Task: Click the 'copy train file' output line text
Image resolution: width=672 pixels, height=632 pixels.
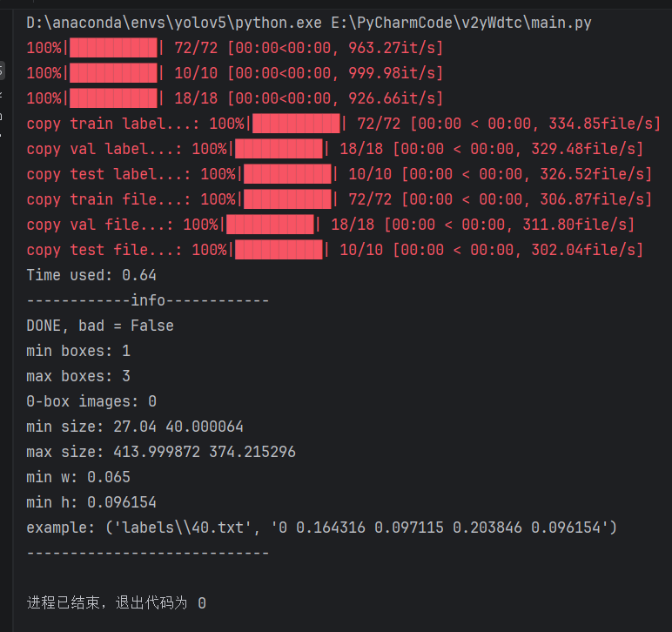Action: tap(339, 199)
